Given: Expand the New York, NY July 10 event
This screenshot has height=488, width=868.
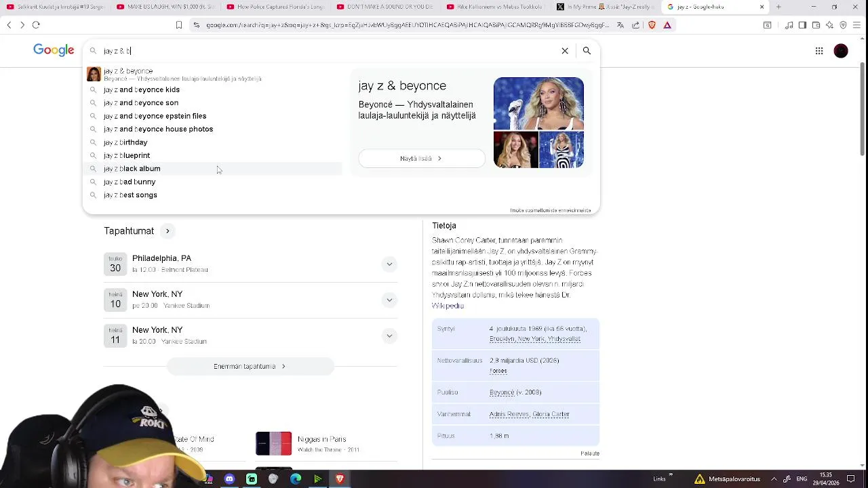Looking at the screenshot, I should (x=389, y=300).
